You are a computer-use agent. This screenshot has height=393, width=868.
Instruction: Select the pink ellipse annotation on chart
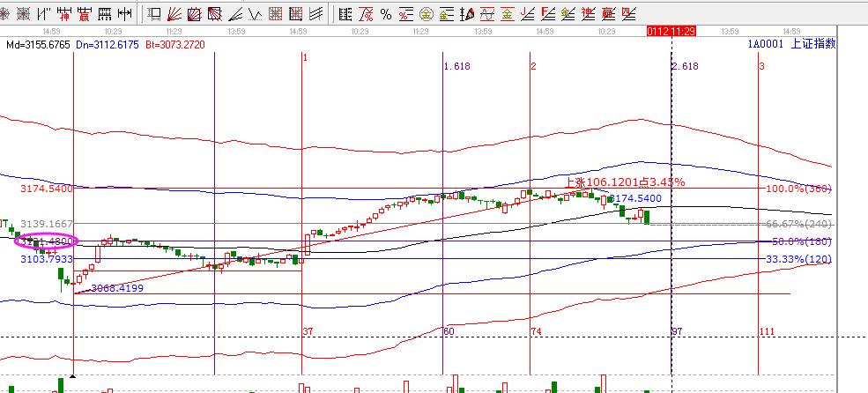(x=47, y=241)
